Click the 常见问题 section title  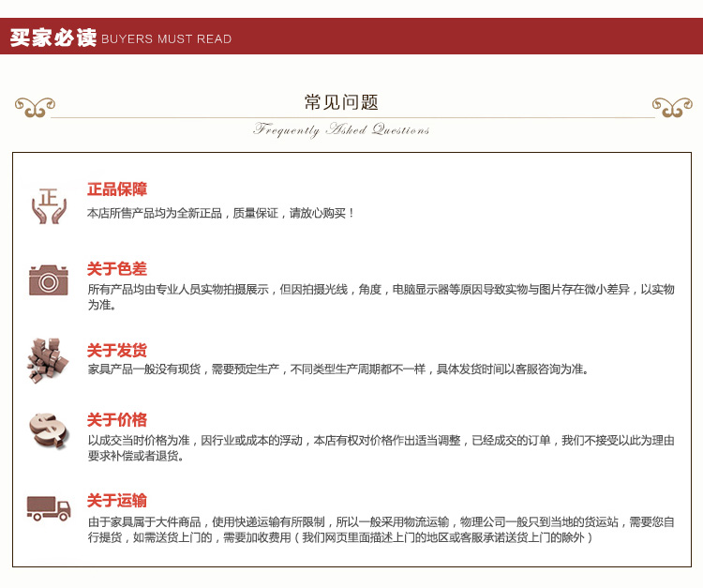pyautogui.click(x=341, y=102)
